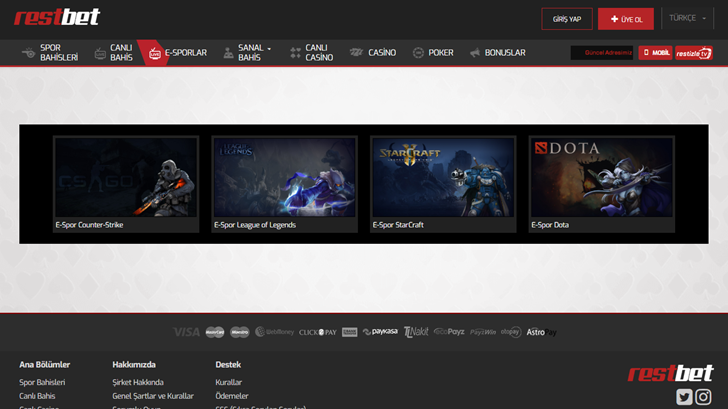
Task: Click the megaphone icon beside Bonuslar
Action: 474,53
